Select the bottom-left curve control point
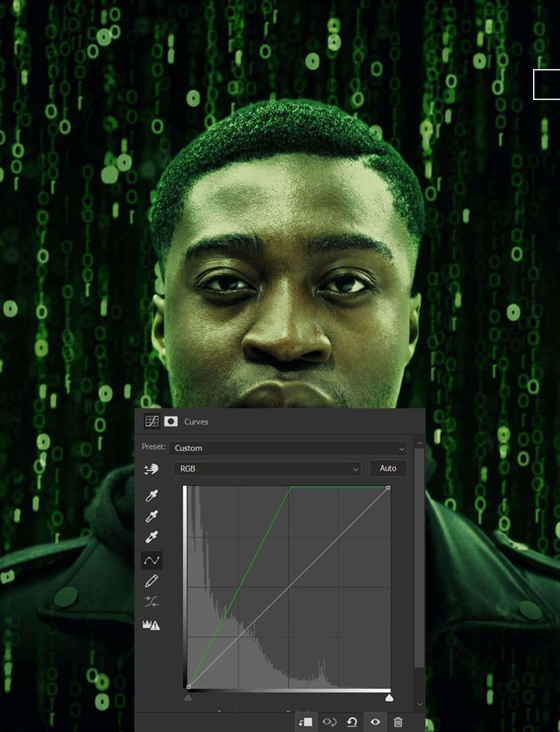 coord(189,687)
